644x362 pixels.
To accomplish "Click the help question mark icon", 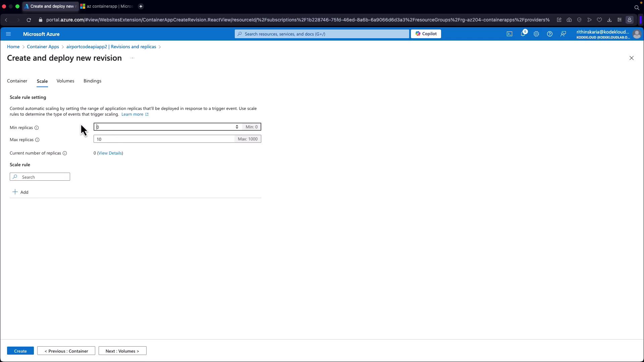I will (550, 34).
